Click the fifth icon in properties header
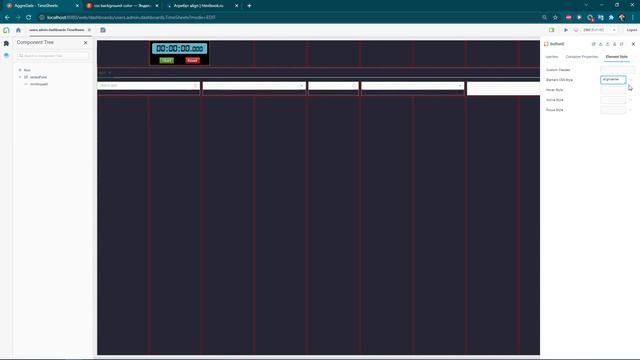The width and height of the screenshot is (640, 360). coord(622,44)
